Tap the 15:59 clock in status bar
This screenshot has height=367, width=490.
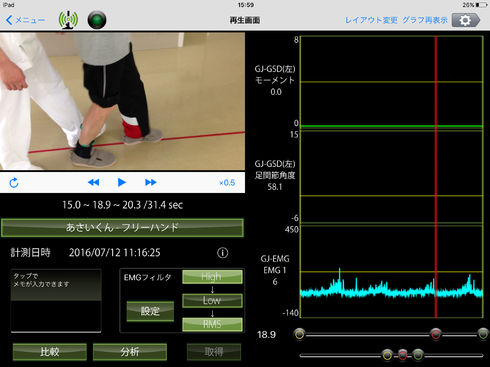pyautogui.click(x=246, y=5)
